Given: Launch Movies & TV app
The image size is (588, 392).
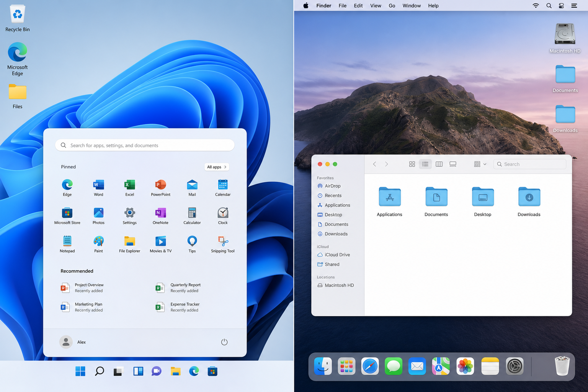Looking at the screenshot, I should (161, 244).
